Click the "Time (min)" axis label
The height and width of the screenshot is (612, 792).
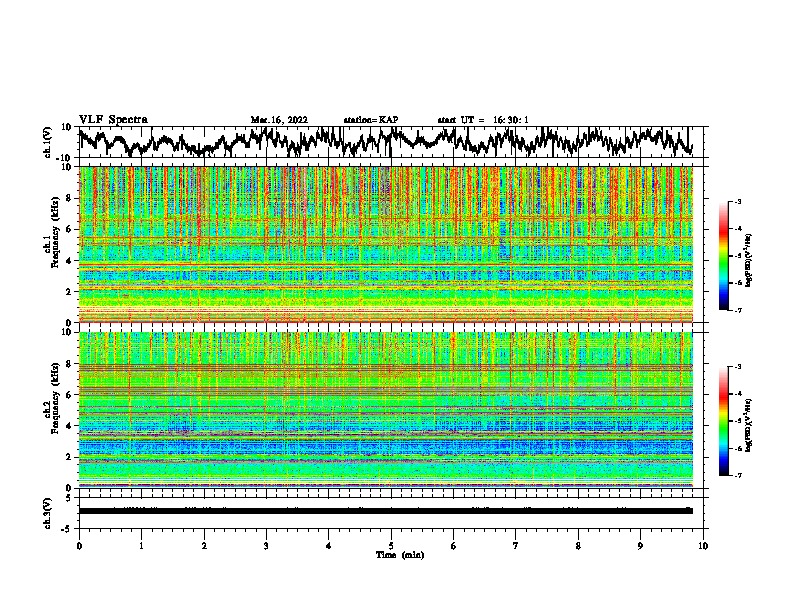coord(400,555)
